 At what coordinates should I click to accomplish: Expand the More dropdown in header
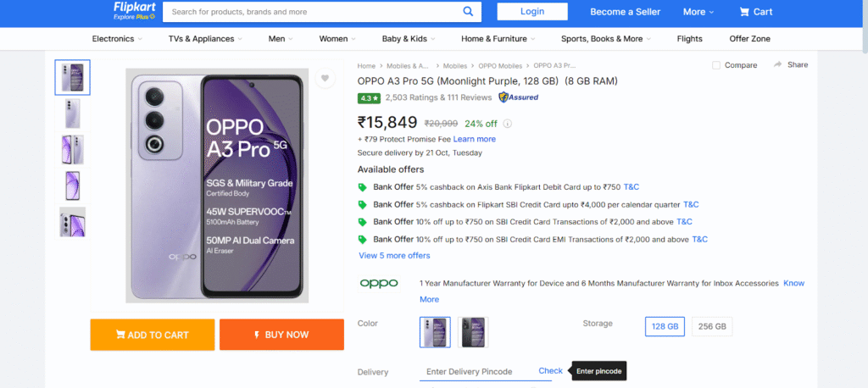coord(698,12)
